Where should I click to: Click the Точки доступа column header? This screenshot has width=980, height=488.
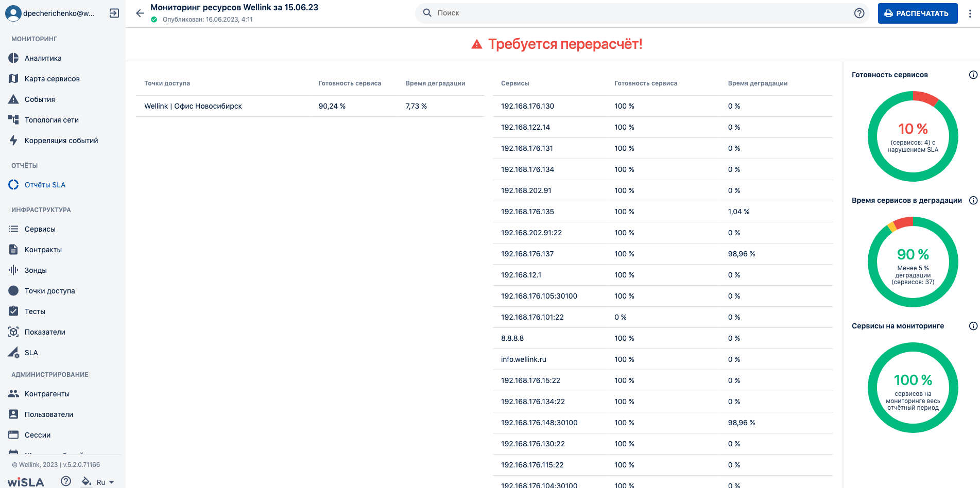click(x=167, y=83)
